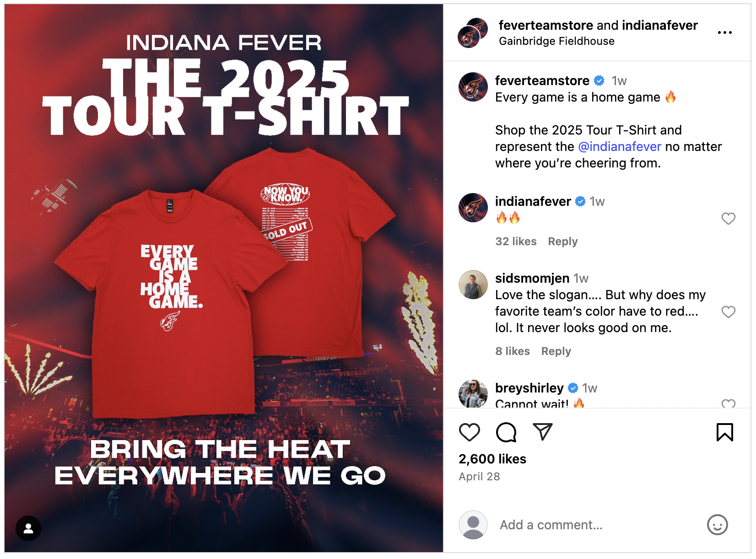756x559 pixels.
Task: Reply to the sidsmomjen comment
Action: coord(556,351)
